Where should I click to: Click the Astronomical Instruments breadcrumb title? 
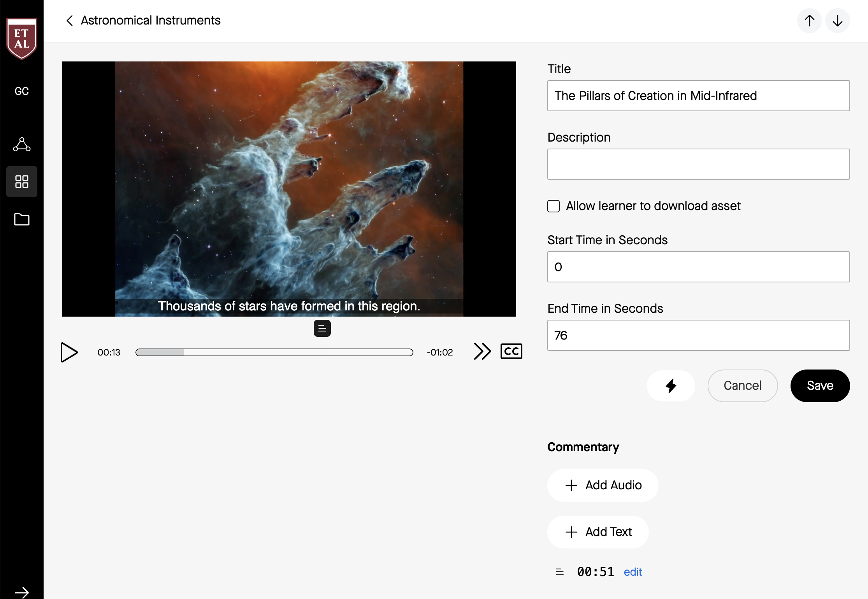(150, 21)
